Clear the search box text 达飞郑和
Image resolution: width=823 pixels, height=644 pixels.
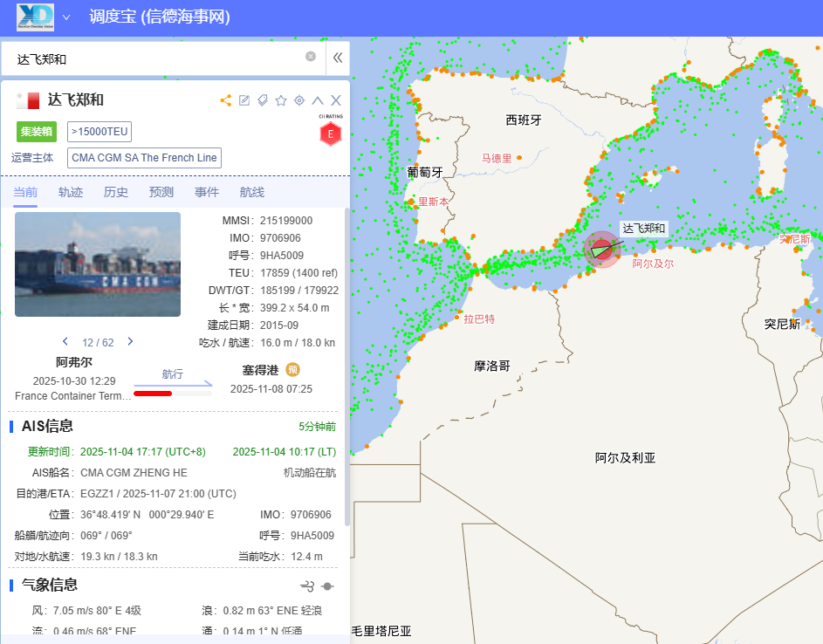311,57
